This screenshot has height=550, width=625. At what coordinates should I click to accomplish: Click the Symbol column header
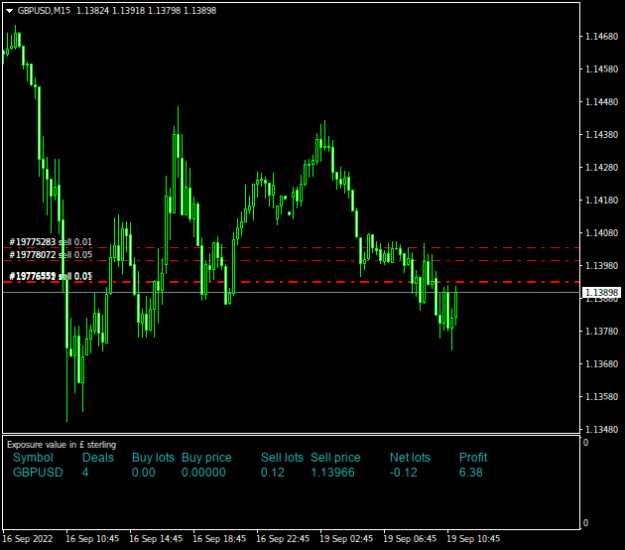pyautogui.click(x=33, y=458)
